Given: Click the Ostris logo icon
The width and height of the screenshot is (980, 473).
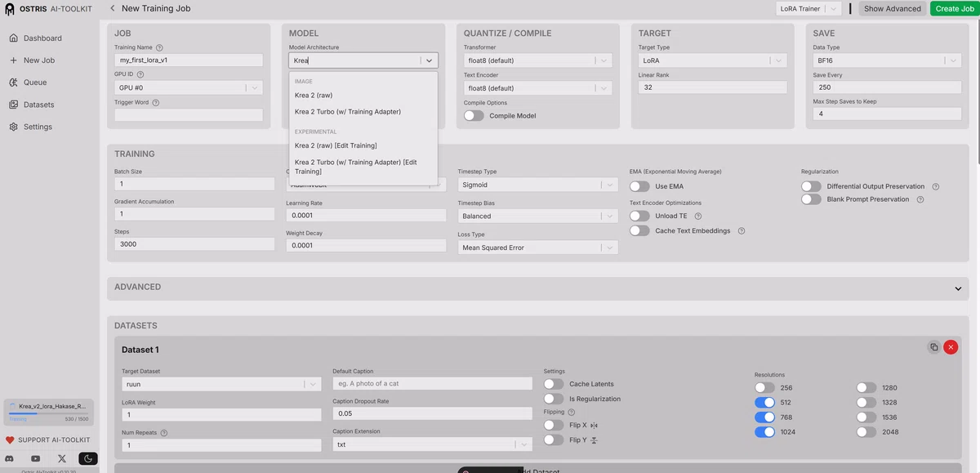Looking at the screenshot, I should pos(10,9).
